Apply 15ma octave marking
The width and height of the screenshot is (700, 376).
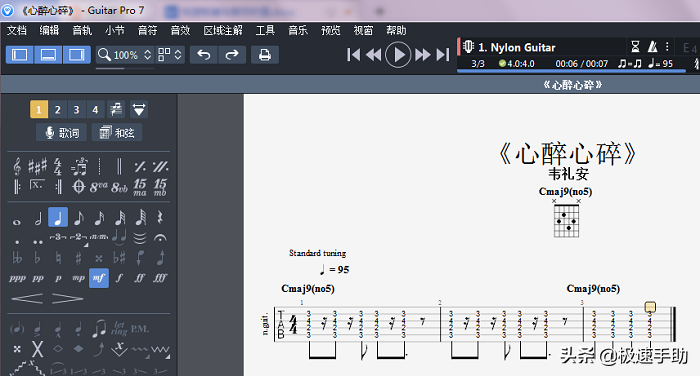tap(140, 187)
